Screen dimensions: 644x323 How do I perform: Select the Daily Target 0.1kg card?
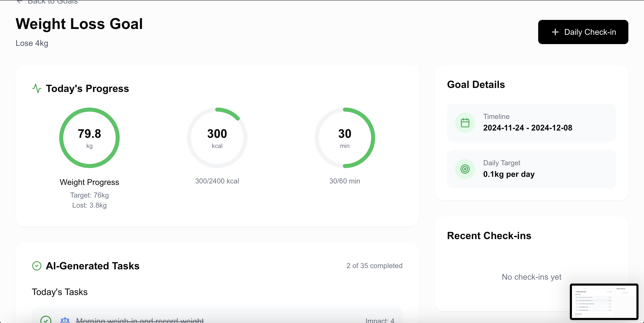pyautogui.click(x=531, y=169)
